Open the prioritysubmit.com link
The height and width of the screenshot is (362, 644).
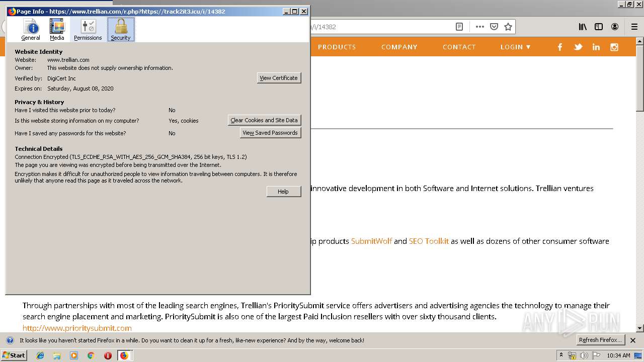(77, 328)
